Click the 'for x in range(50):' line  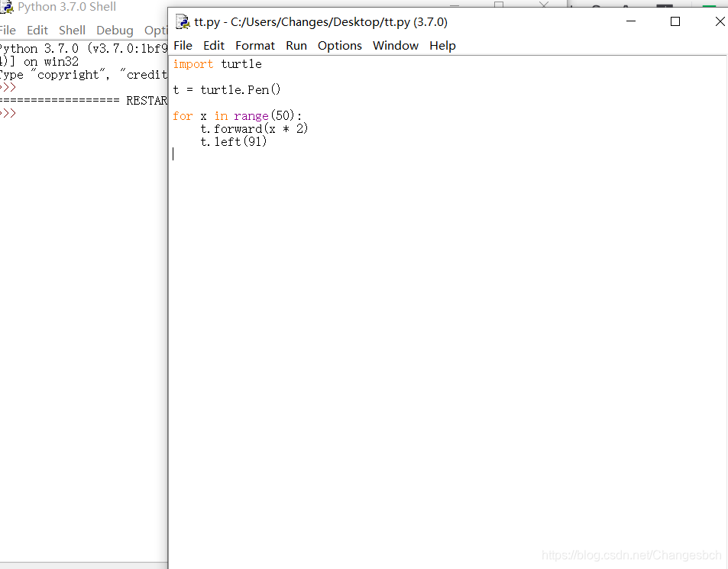(x=238, y=115)
